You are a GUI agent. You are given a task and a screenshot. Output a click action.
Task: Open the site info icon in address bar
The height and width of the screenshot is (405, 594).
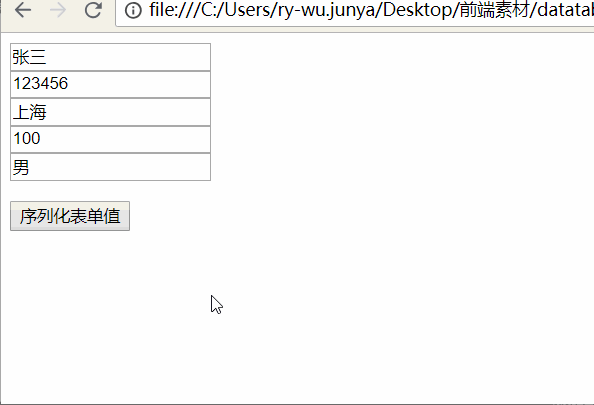click(133, 11)
